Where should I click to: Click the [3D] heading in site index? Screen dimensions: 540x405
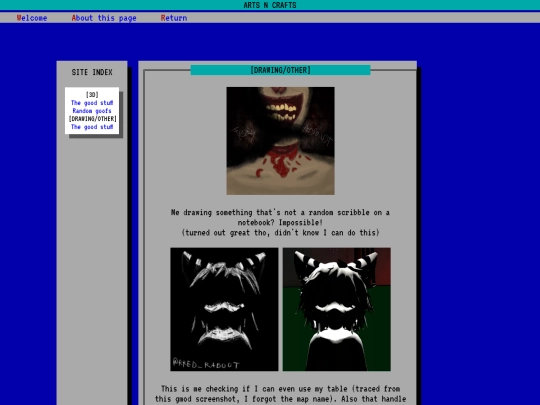[92, 95]
